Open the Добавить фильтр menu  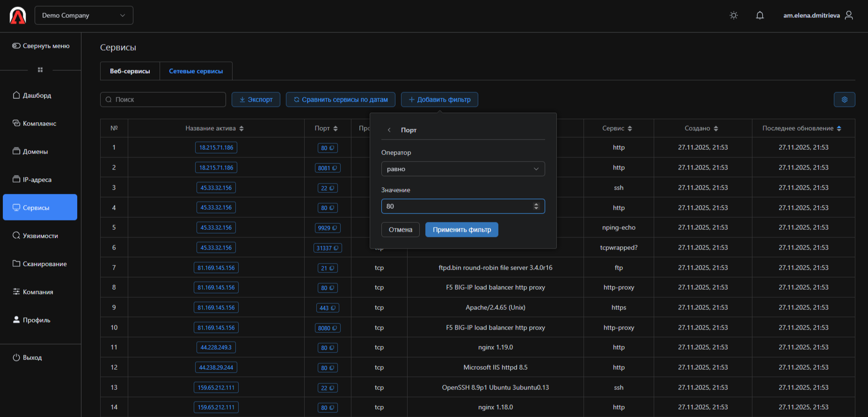[439, 100]
